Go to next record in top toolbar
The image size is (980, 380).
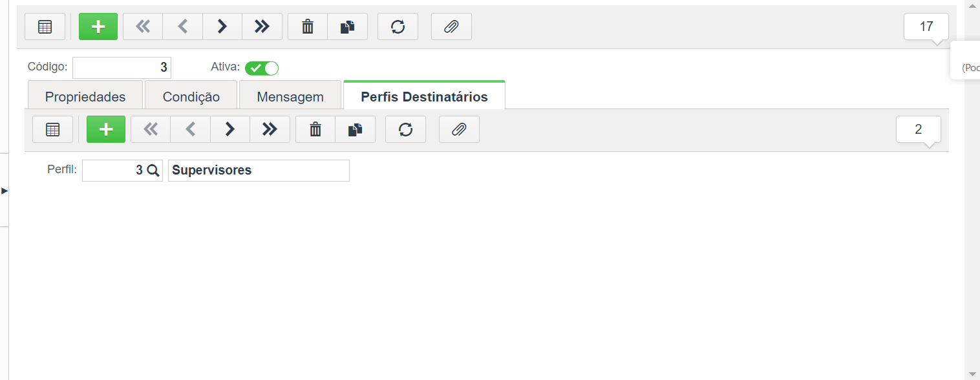point(222,26)
